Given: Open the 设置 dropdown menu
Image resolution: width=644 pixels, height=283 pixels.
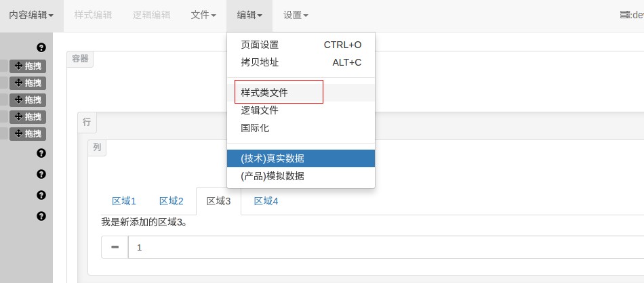Looking at the screenshot, I should point(296,16).
